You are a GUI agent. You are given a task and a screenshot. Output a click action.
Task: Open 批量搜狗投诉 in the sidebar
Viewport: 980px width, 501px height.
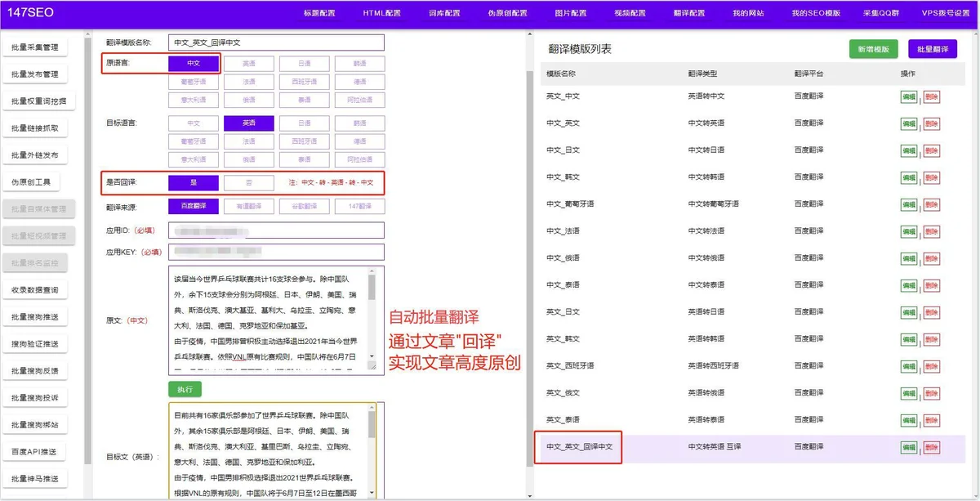[x=35, y=398]
